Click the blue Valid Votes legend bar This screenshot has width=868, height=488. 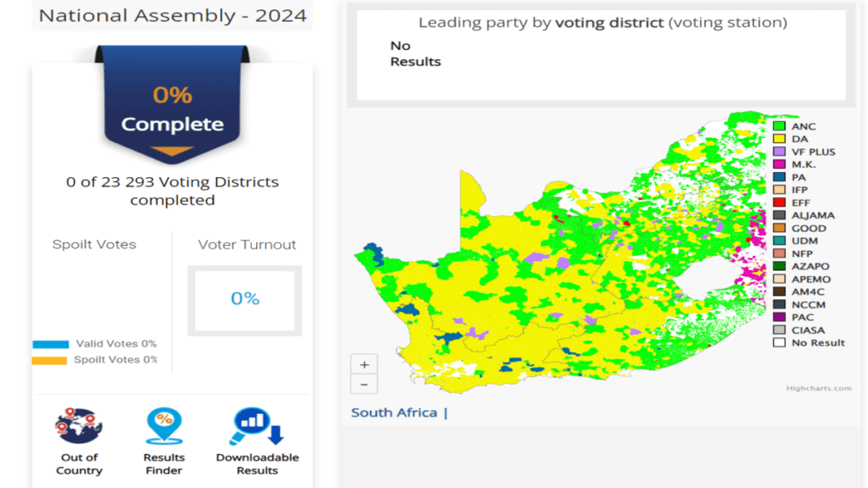[x=50, y=344]
